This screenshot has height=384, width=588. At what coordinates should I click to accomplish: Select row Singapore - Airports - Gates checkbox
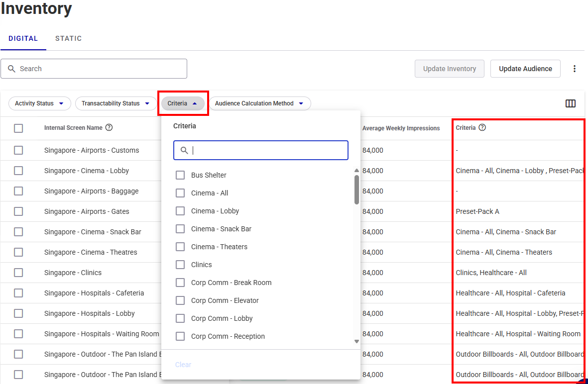pos(18,211)
